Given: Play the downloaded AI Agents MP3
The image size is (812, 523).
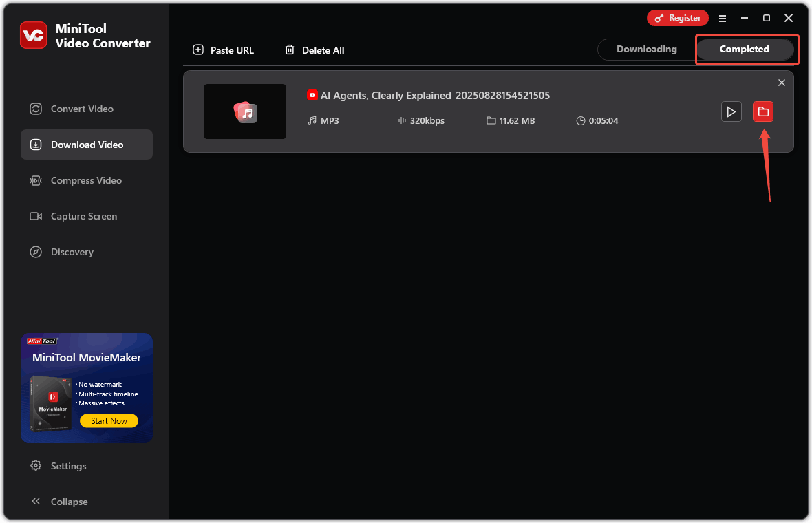Looking at the screenshot, I should (x=731, y=111).
